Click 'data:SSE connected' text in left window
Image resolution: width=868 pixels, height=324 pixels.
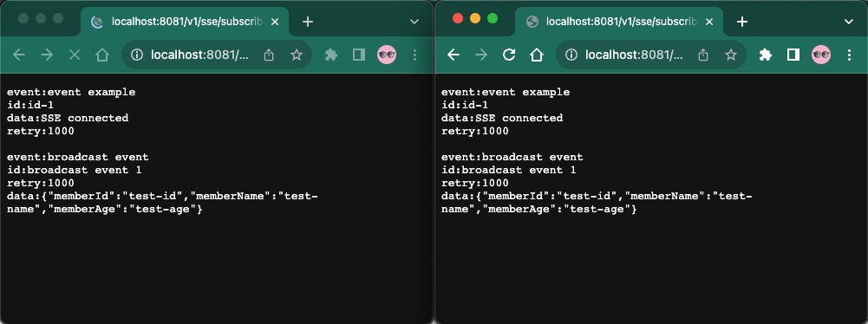pyautogui.click(x=68, y=118)
